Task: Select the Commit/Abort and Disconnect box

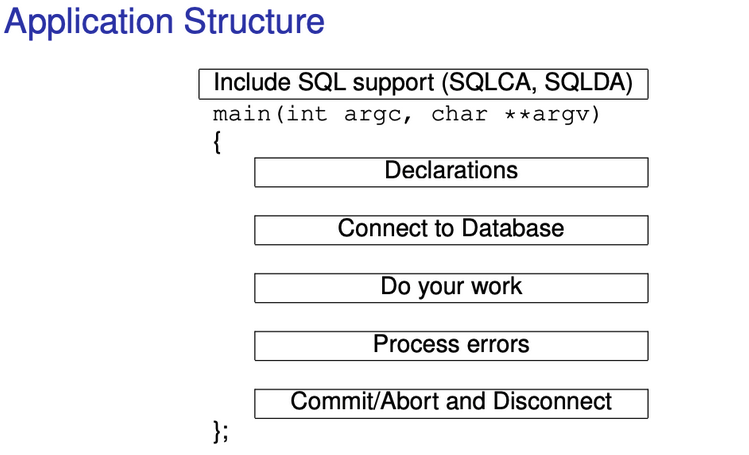Action: pos(451,403)
